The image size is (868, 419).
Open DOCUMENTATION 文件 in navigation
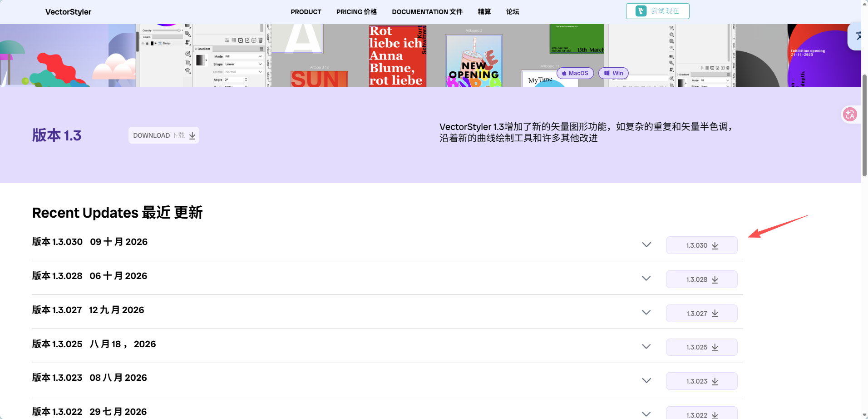coord(427,12)
